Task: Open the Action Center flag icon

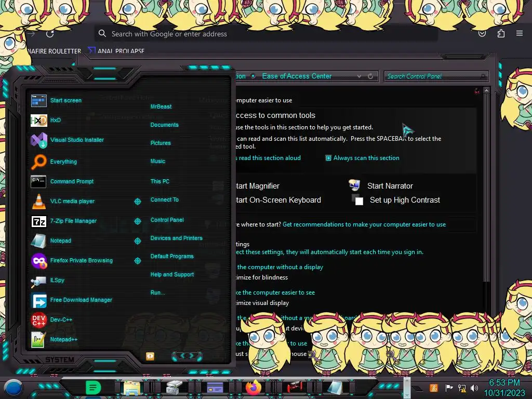Action: click(449, 388)
